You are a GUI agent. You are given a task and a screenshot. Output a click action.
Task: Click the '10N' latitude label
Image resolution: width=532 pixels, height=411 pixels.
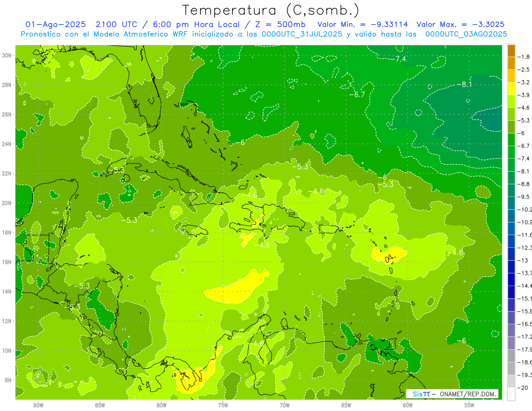(x=8, y=351)
